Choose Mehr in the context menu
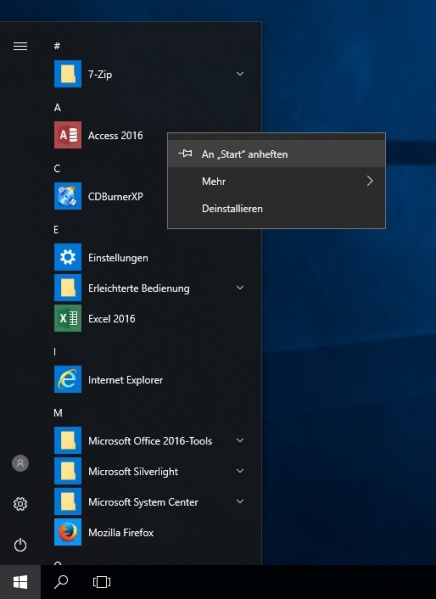Viewport: 436px width, 599px height. pos(276,181)
